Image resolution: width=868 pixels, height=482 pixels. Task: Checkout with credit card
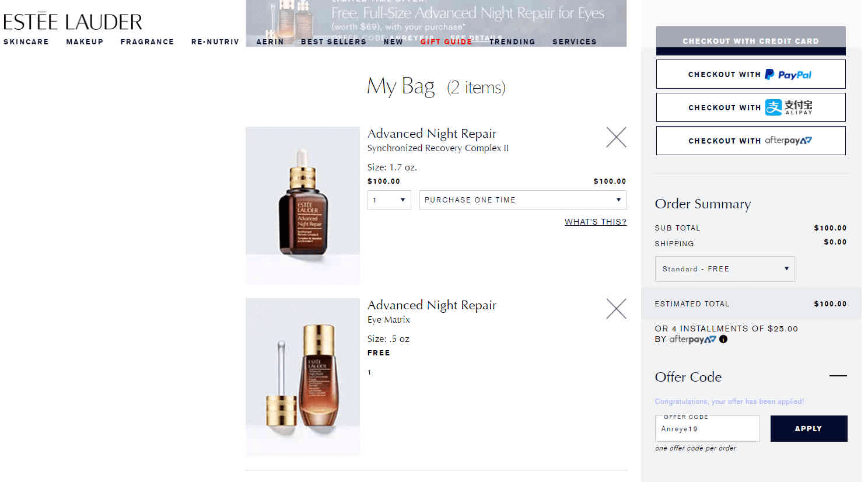click(751, 41)
